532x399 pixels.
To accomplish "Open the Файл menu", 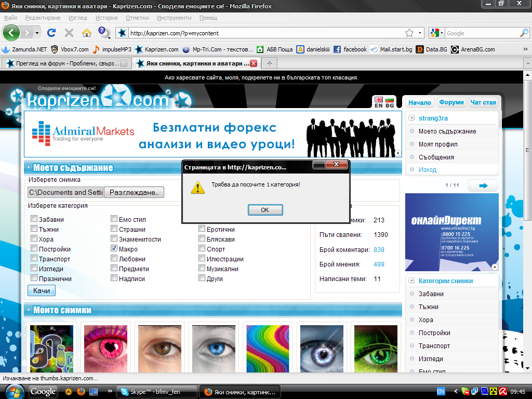I will tap(10, 18).
